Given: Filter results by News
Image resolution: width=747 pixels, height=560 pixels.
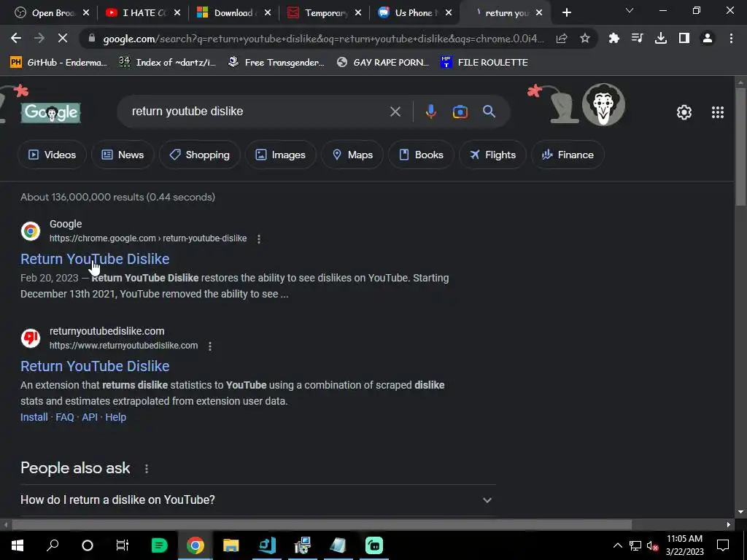Looking at the screenshot, I should pyautogui.click(x=123, y=155).
